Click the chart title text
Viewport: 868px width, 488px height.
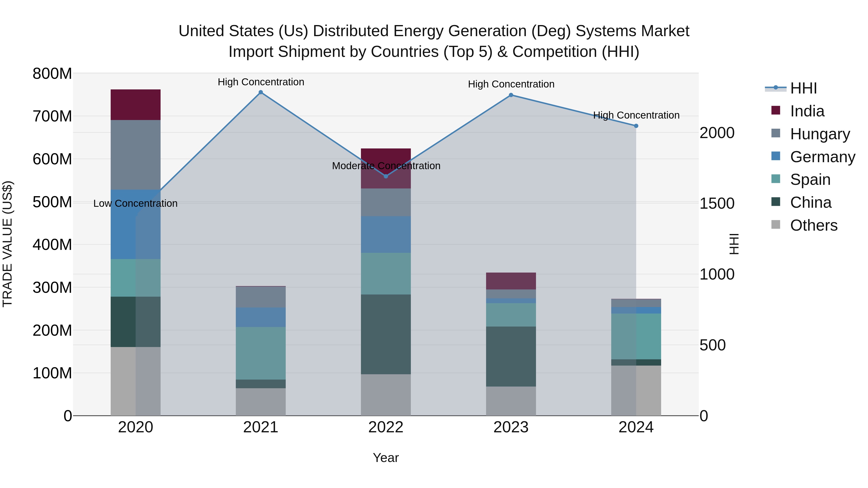434,41
